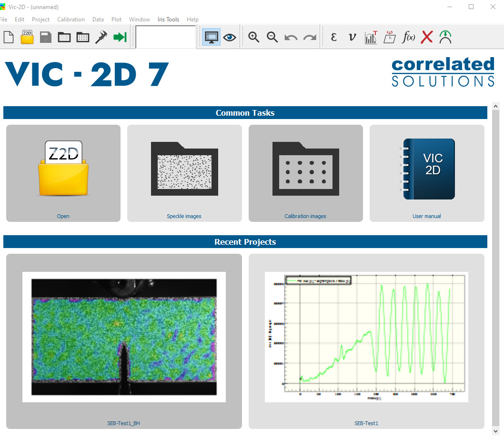Click the epsilon strain calculation icon

coord(333,37)
